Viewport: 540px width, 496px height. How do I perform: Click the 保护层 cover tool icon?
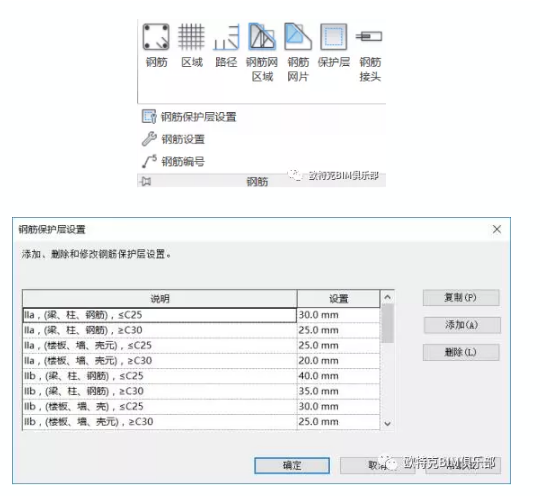333,37
